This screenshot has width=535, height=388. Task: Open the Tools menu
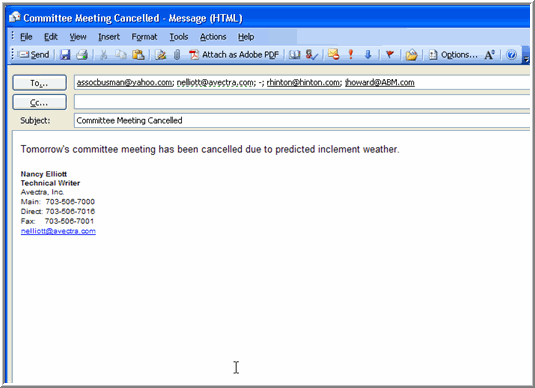click(179, 37)
